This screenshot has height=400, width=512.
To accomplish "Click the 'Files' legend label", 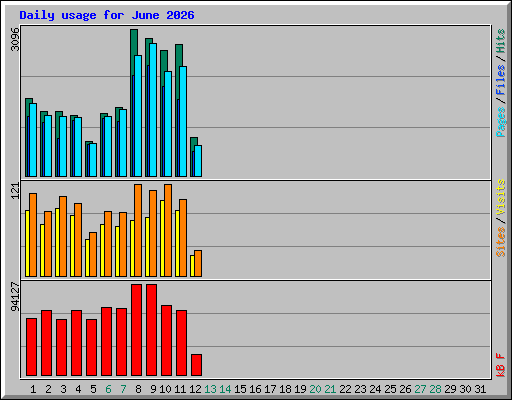I will pyautogui.click(x=501, y=80).
